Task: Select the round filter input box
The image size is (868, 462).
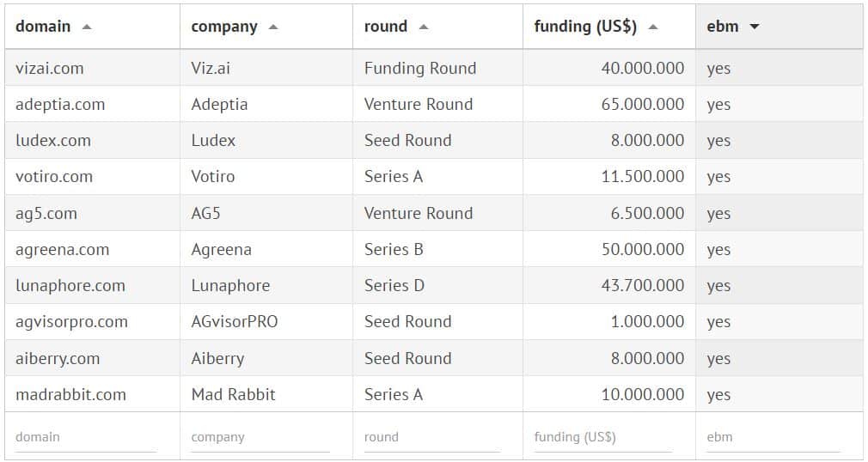Action: click(431, 437)
